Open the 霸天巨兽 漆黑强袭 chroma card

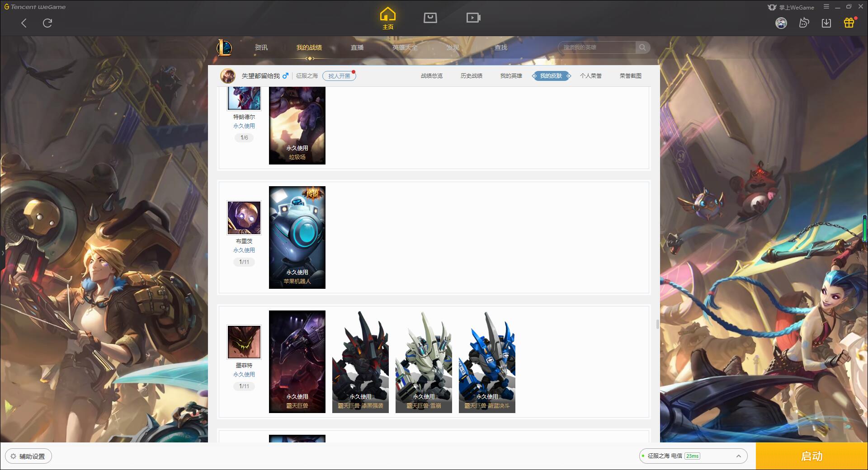360,362
